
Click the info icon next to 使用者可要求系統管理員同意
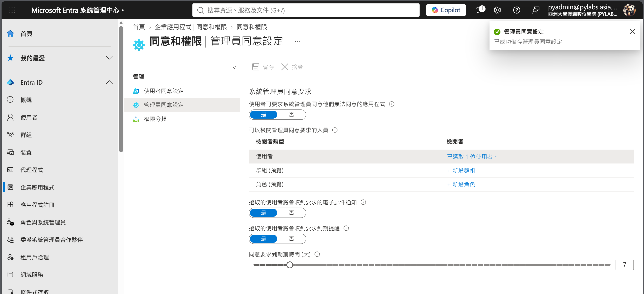point(392,104)
